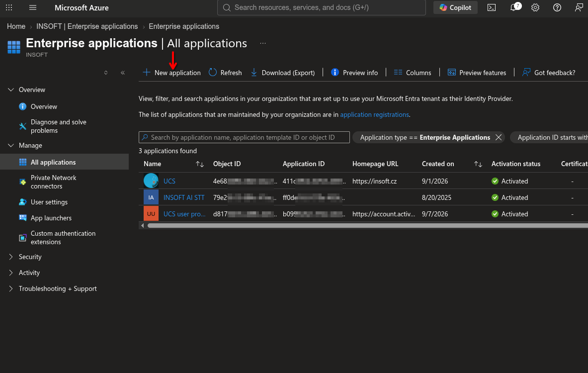The image size is (588, 373).
Task: Remove the Enterprise Applications type filter
Action: tap(499, 137)
